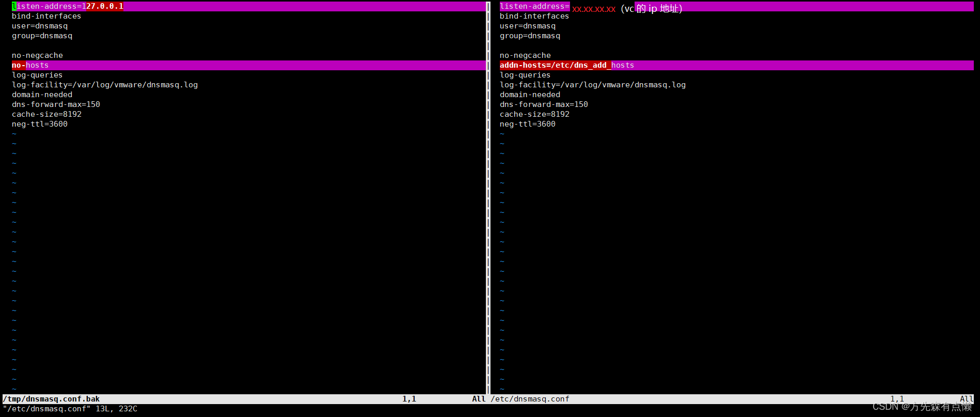
Task: Click user=dnsmasq line in right pane
Action: pyautogui.click(x=528, y=26)
